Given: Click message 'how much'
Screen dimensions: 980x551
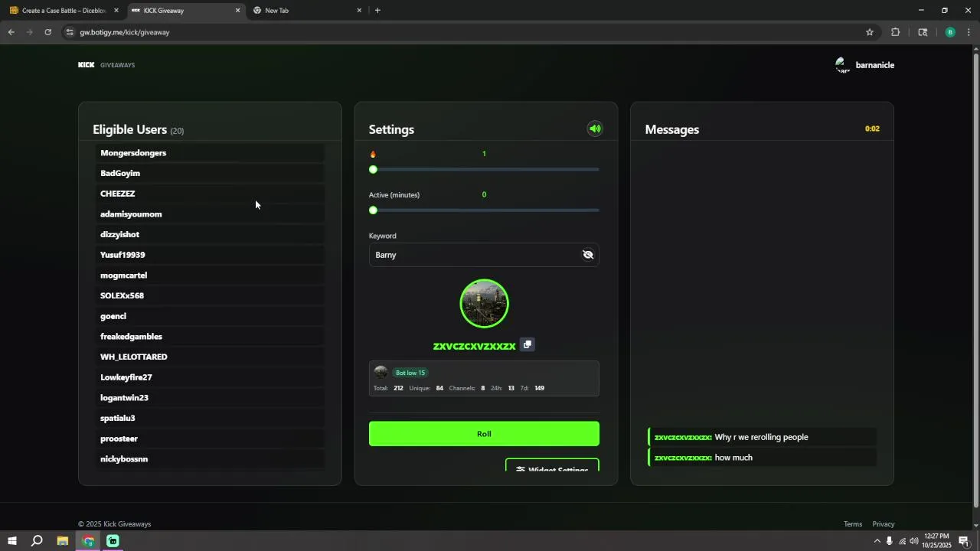Looking at the screenshot, I should (762, 458).
